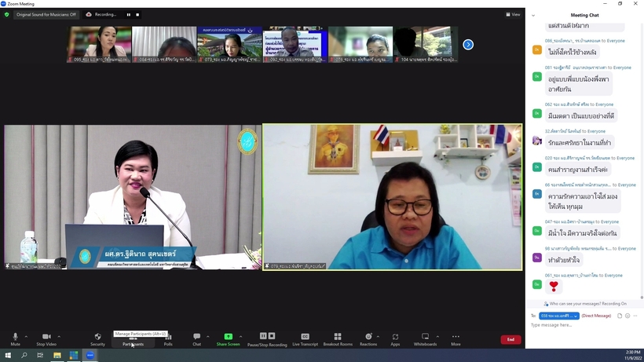Open Windows Start menu
The height and width of the screenshot is (362, 644).
coord(7,355)
